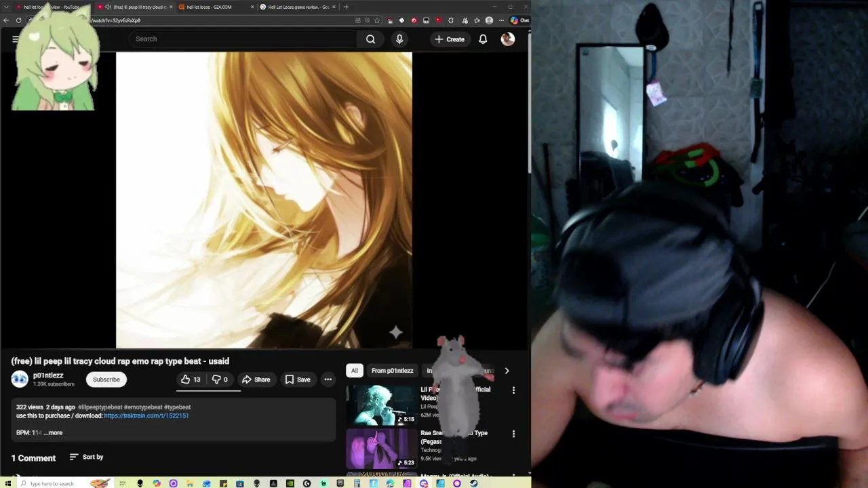Image resolution: width=868 pixels, height=488 pixels.
Task: Select the From p01ntlezz chip
Action: 392,371
